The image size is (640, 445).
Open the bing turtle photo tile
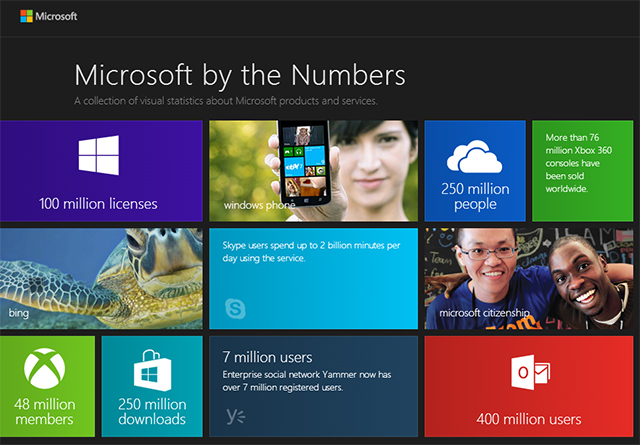click(101, 278)
